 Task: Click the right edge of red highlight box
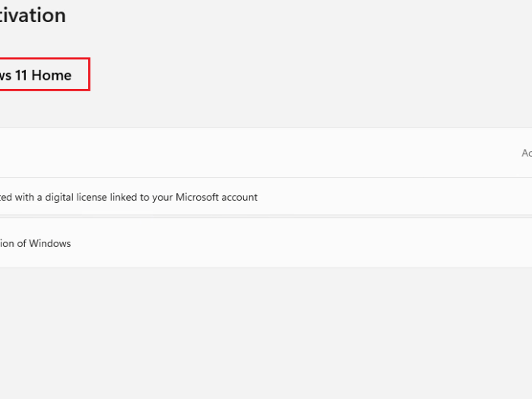[x=90, y=74]
